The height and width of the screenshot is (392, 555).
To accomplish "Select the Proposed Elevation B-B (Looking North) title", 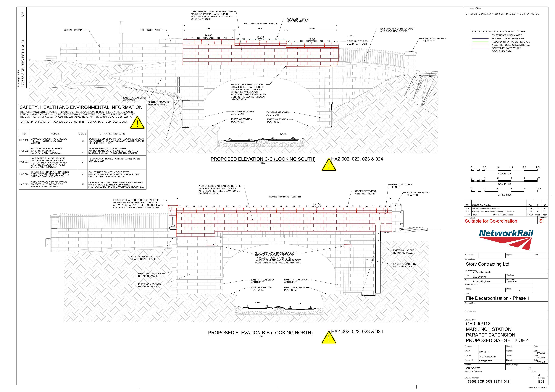I will click(x=260, y=333).
